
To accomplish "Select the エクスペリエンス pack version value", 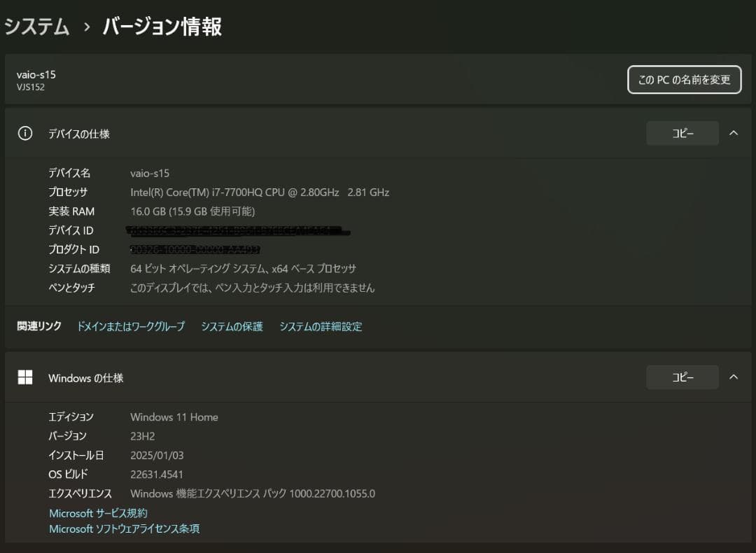I will click(253, 493).
